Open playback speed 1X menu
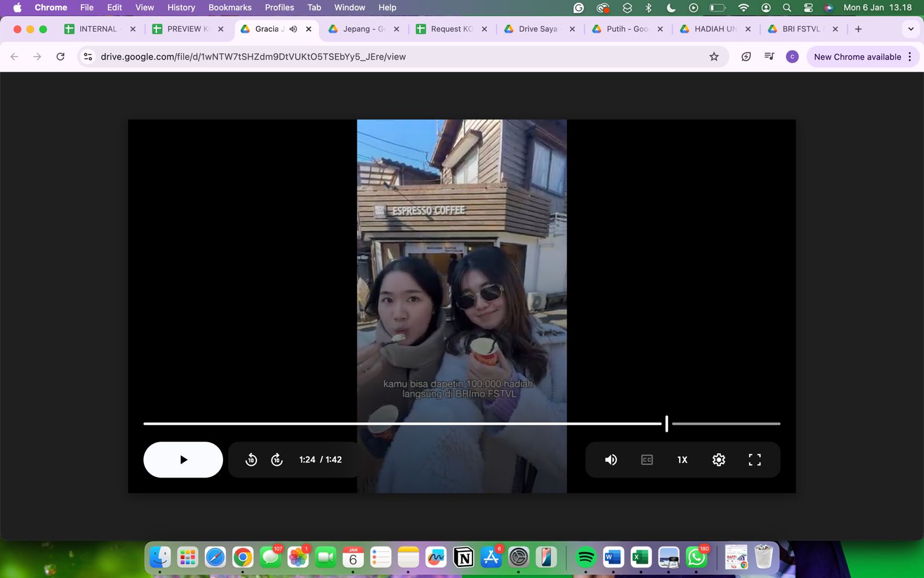The image size is (924, 578). (683, 460)
